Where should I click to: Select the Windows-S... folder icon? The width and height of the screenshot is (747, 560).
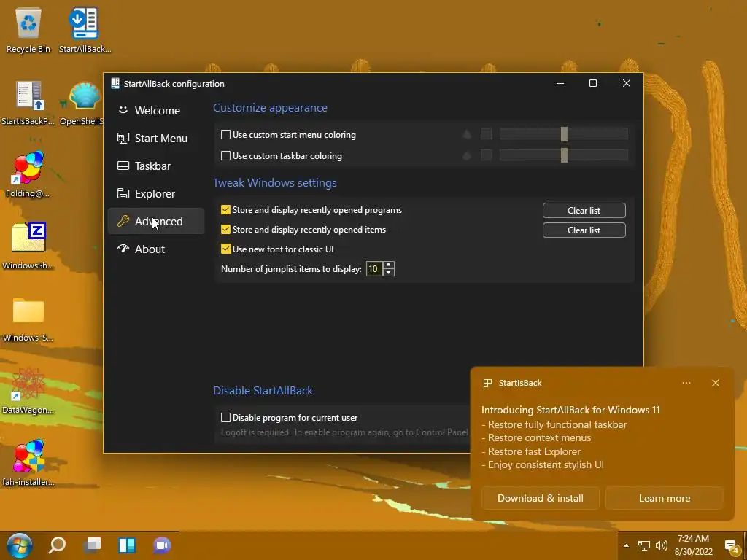(x=28, y=318)
